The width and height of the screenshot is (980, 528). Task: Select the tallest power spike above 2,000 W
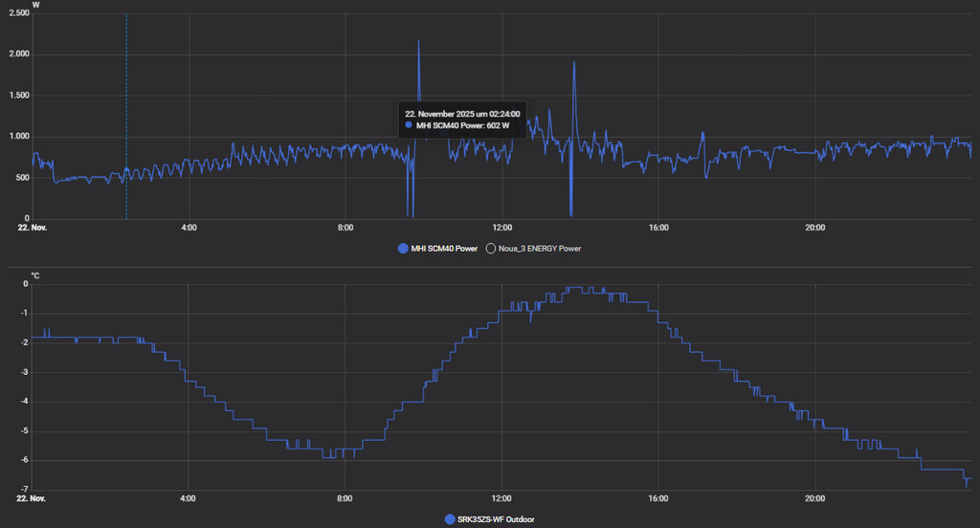pos(418,43)
